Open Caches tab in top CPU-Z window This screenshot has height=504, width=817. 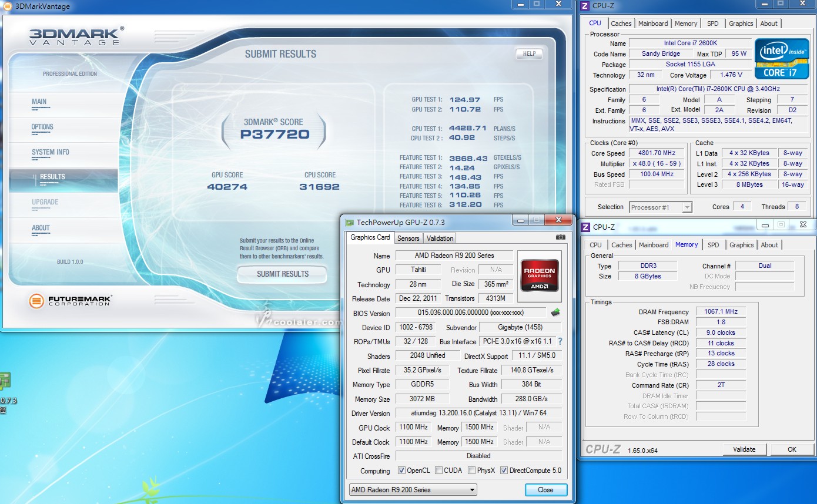click(621, 23)
